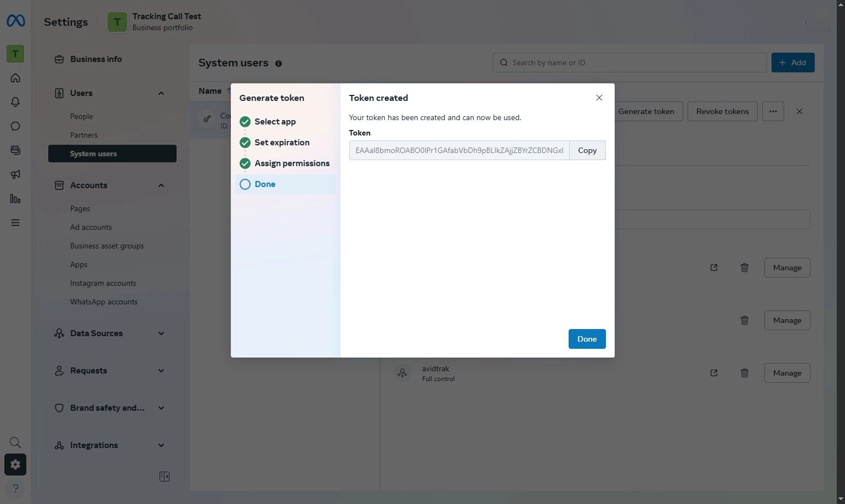This screenshot has height=504, width=845.
Task: Delete avidtrak using the trash icon
Action: click(x=745, y=373)
